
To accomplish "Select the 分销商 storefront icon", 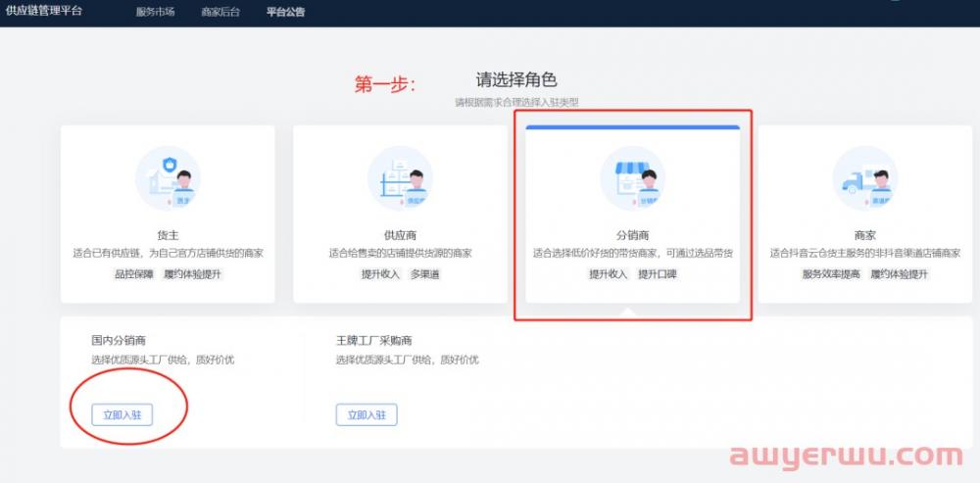I will click(x=632, y=179).
